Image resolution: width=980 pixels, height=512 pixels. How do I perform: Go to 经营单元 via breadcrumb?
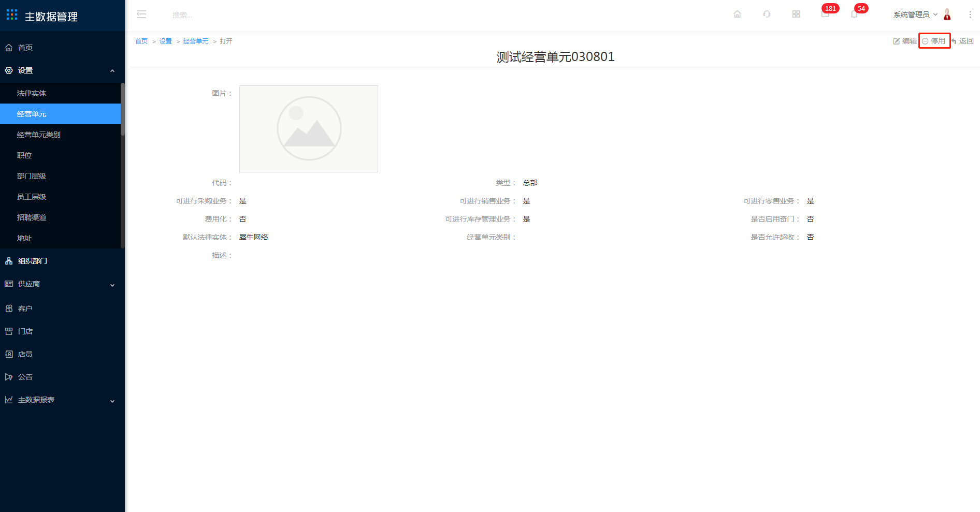pos(196,41)
